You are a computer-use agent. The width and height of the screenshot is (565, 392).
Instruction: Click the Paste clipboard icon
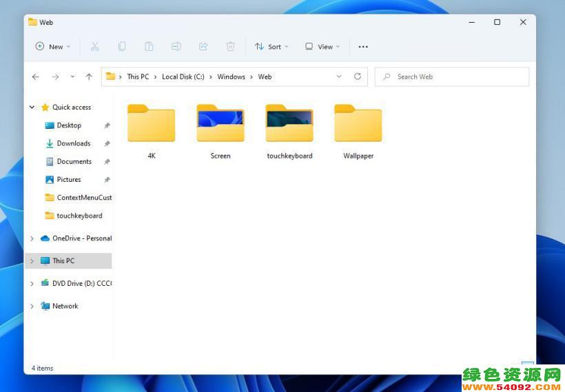[149, 46]
